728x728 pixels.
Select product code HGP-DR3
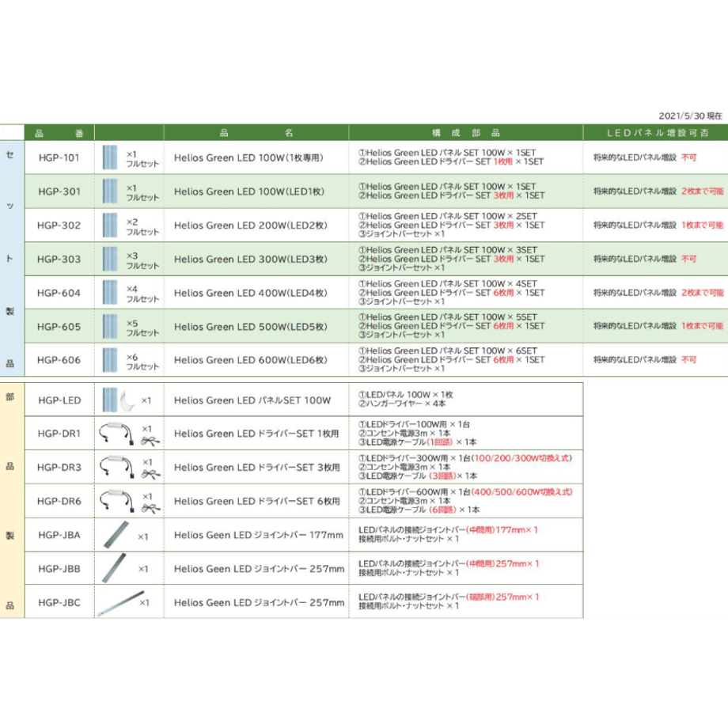59,468
